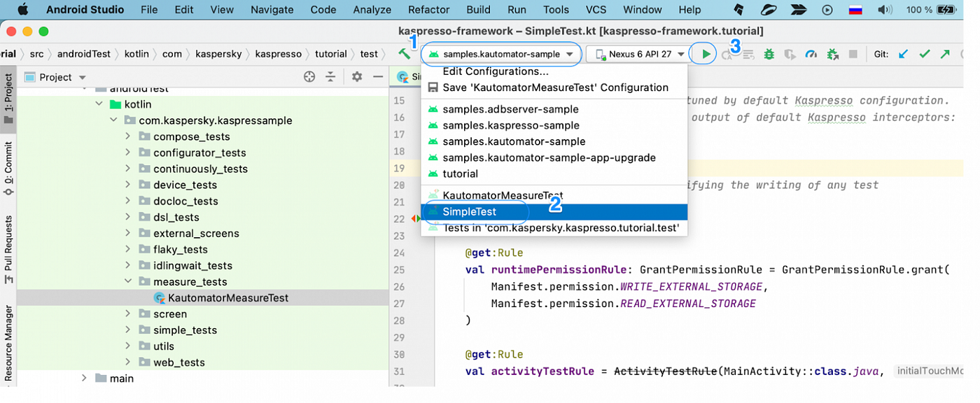
Task: Open the Profiler gauge icon
Action: pos(811,54)
